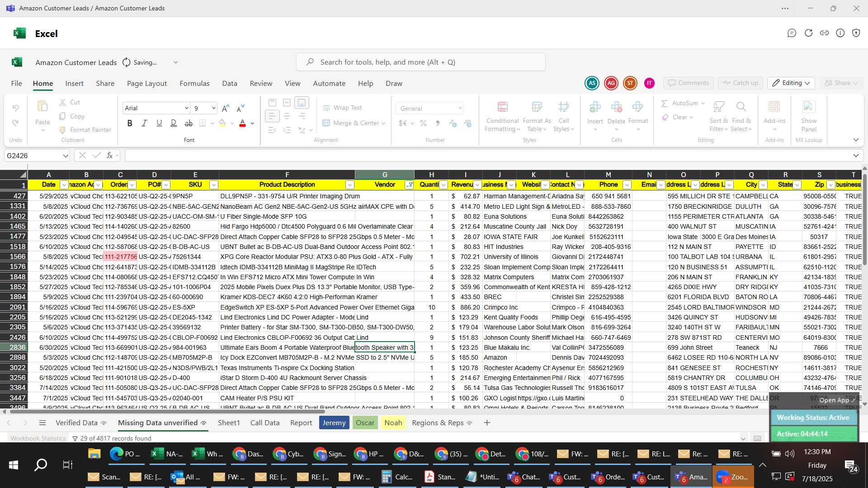
Task: Switch to Verified Data sheet tab
Action: pyautogui.click(x=76, y=423)
